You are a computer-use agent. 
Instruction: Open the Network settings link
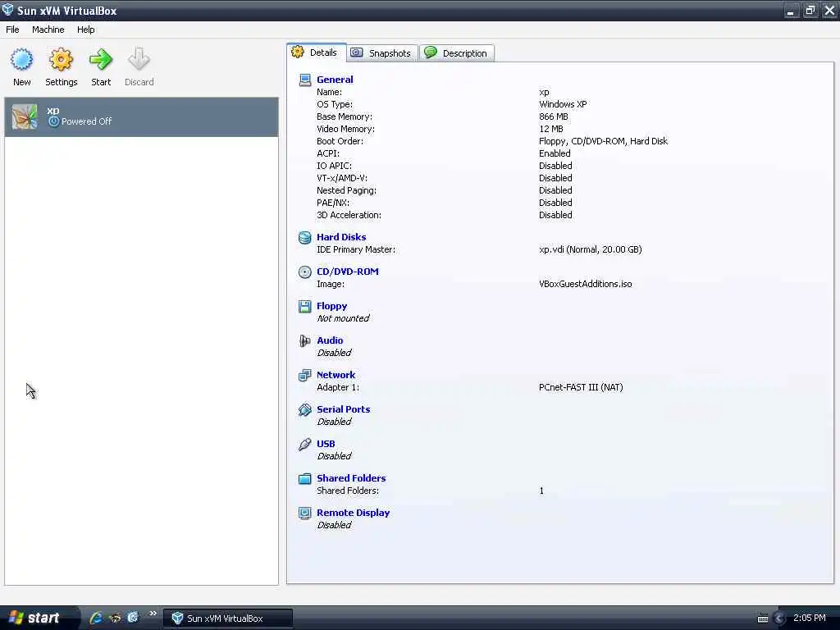pos(336,375)
